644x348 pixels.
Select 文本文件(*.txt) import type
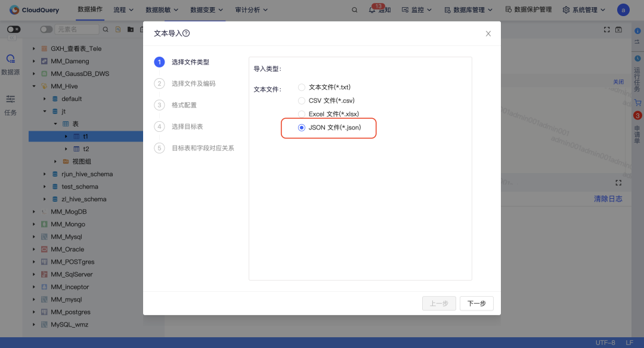(x=302, y=87)
